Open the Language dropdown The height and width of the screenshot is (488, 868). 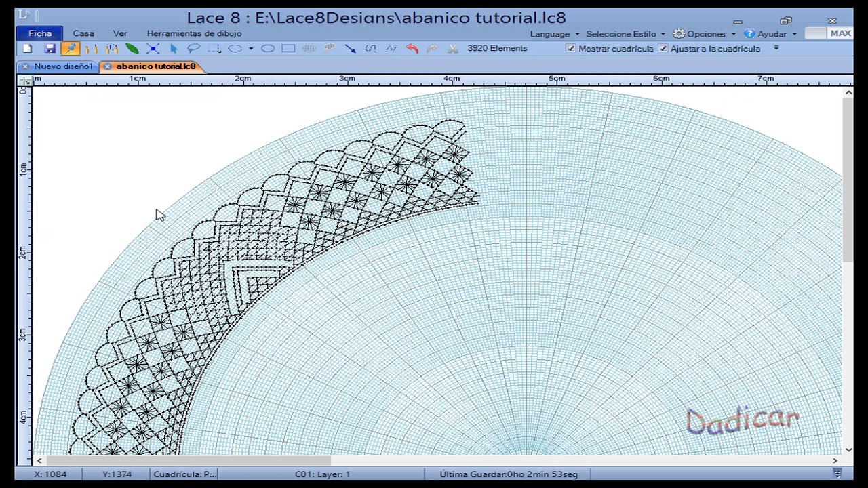coord(555,34)
